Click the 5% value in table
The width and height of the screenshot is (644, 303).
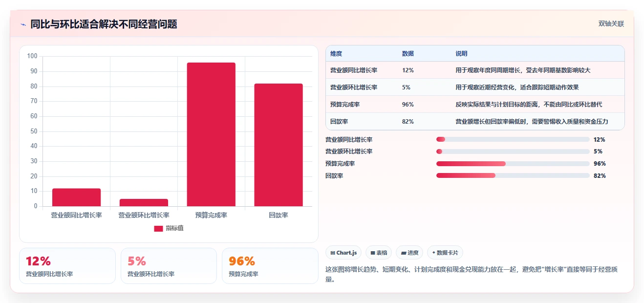point(407,87)
